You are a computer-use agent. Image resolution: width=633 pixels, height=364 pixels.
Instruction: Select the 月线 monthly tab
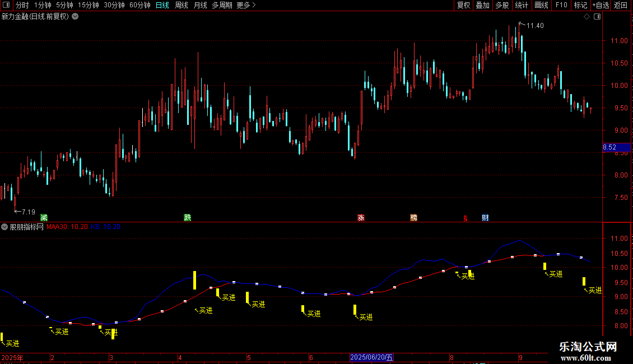pos(200,5)
